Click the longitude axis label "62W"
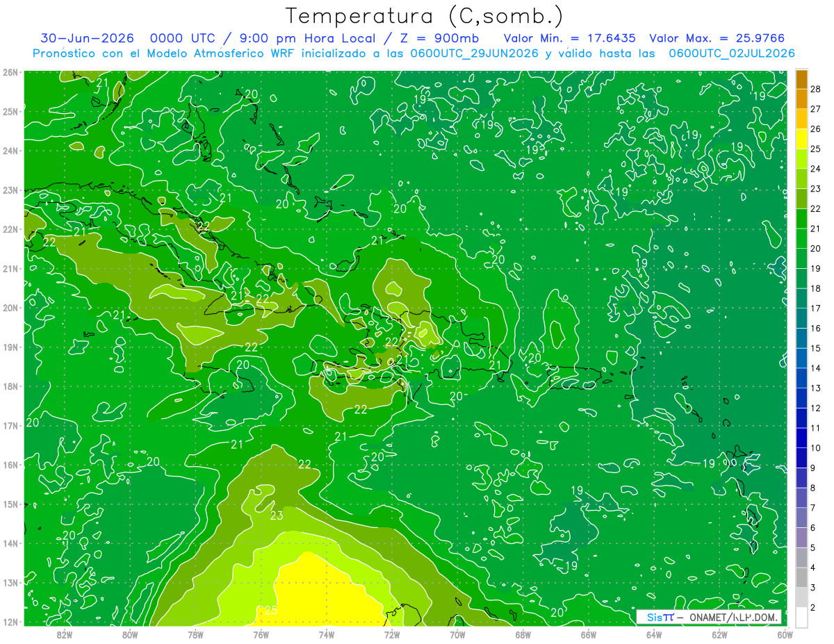This screenshot has width=834, height=644. [x=719, y=634]
